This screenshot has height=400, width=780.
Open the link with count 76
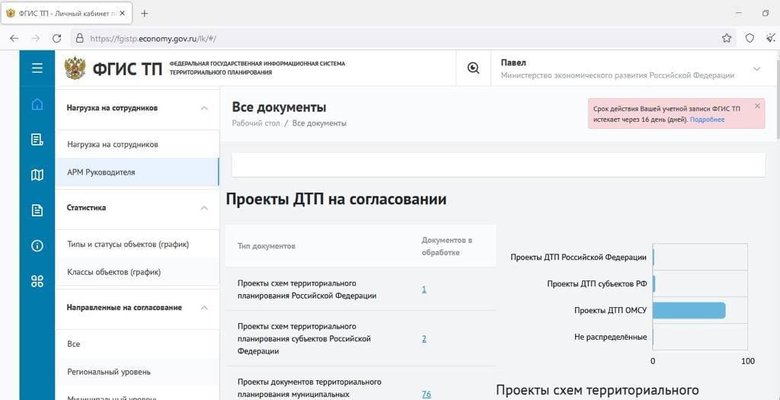(x=426, y=394)
